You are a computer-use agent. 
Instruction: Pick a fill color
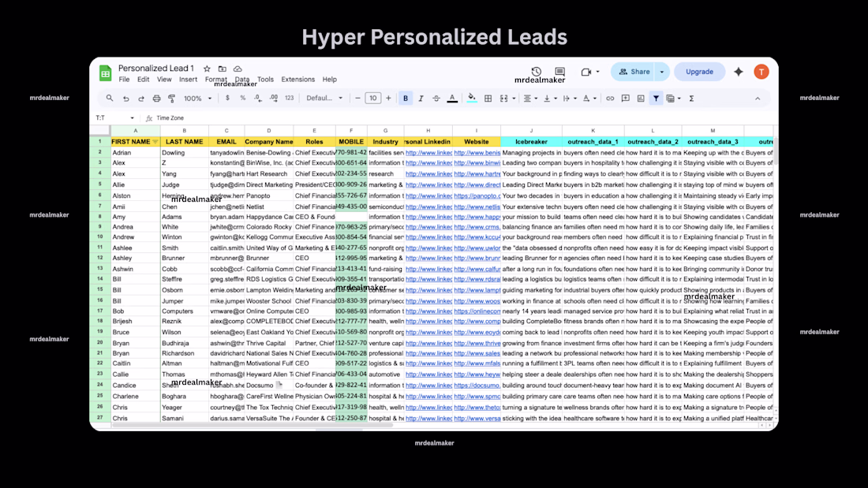(x=472, y=99)
